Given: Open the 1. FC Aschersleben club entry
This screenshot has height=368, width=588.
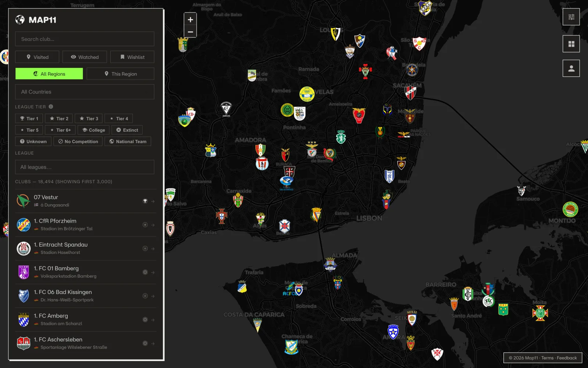Looking at the screenshot, I should point(86,343).
